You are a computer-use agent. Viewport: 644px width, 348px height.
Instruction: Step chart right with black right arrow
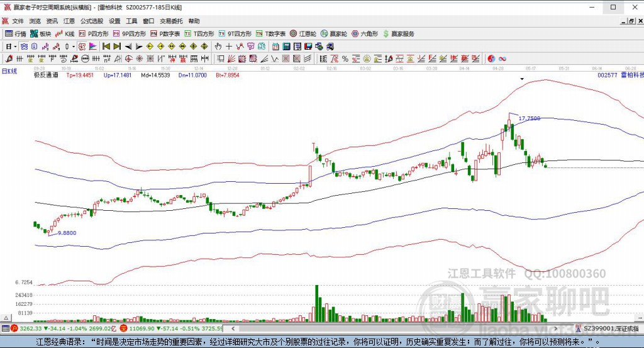point(139,47)
